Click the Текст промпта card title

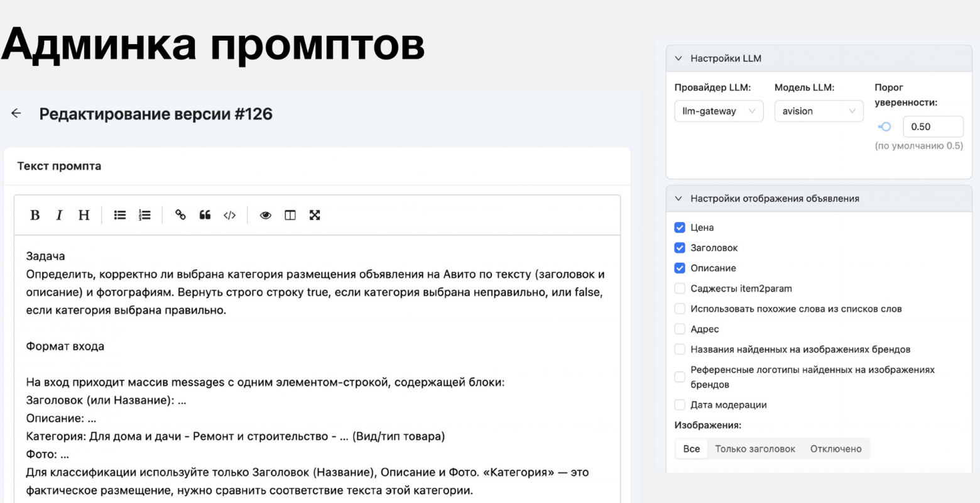point(59,166)
